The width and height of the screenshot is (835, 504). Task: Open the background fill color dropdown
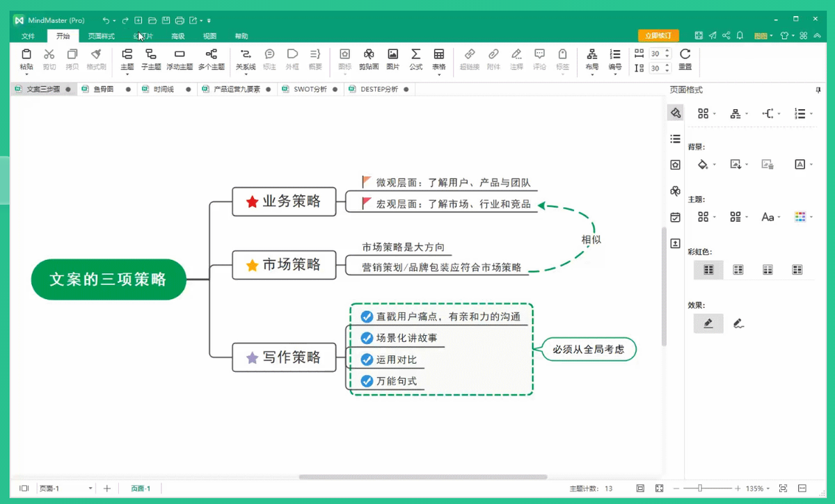[715, 165]
